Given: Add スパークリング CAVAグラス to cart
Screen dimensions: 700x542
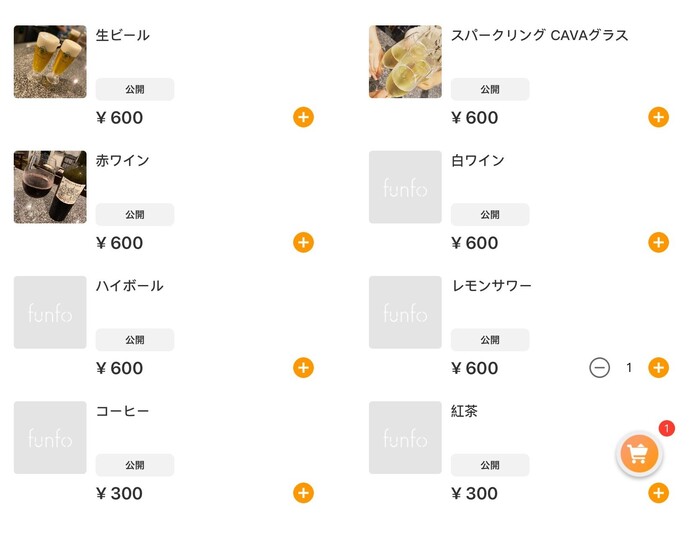Looking at the screenshot, I should click(x=658, y=117).
